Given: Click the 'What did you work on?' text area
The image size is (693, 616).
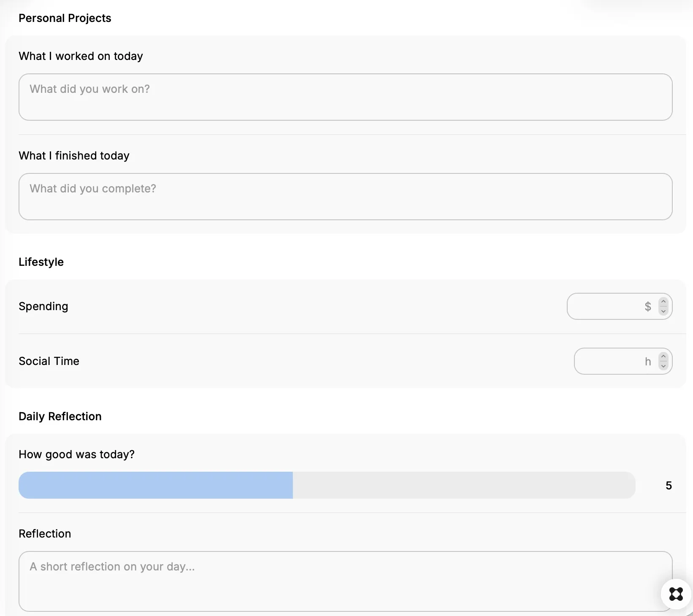Looking at the screenshot, I should tap(345, 97).
